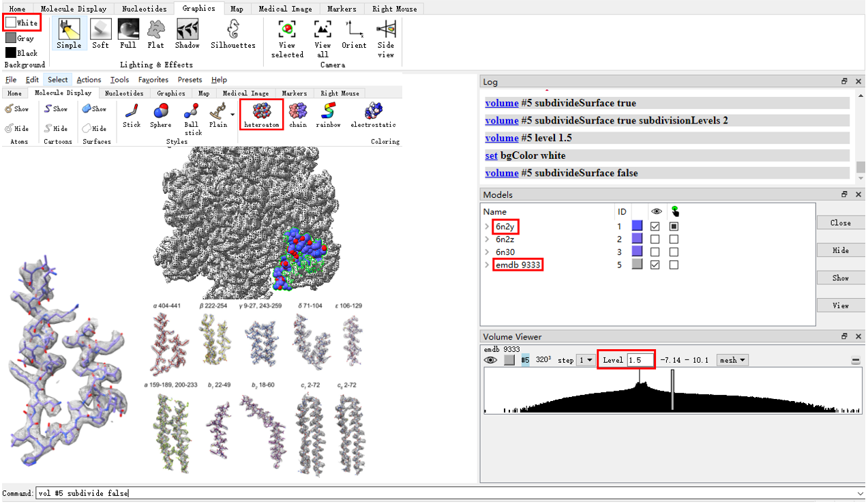Screen dimensions: 868x504
Task: Open the mesh display style dropdown
Action: [732, 359]
